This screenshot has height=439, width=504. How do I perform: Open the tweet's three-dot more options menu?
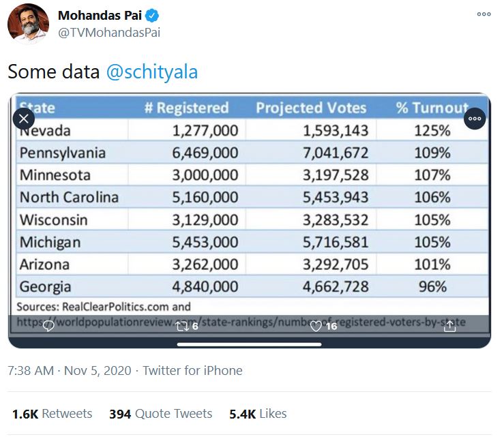[x=484, y=14]
